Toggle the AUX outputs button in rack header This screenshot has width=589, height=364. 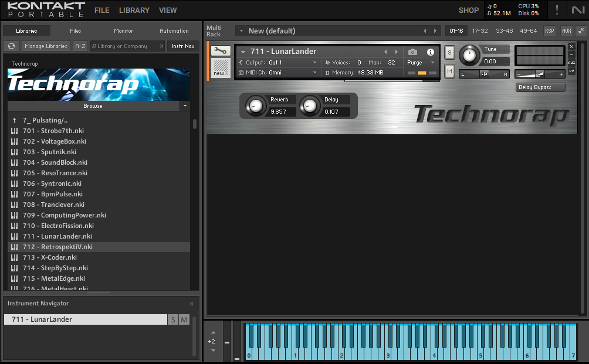click(567, 30)
